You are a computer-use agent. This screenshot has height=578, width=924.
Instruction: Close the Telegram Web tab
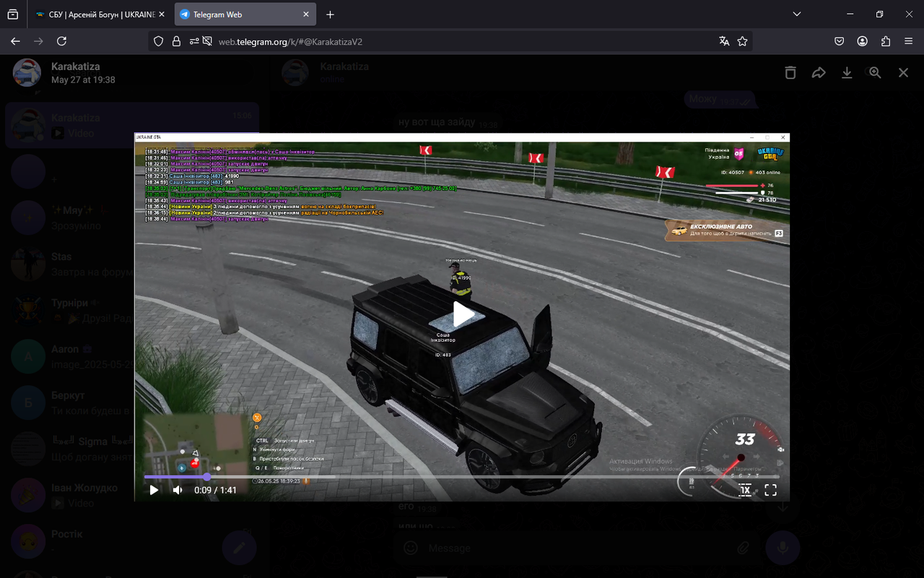coord(306,14)
